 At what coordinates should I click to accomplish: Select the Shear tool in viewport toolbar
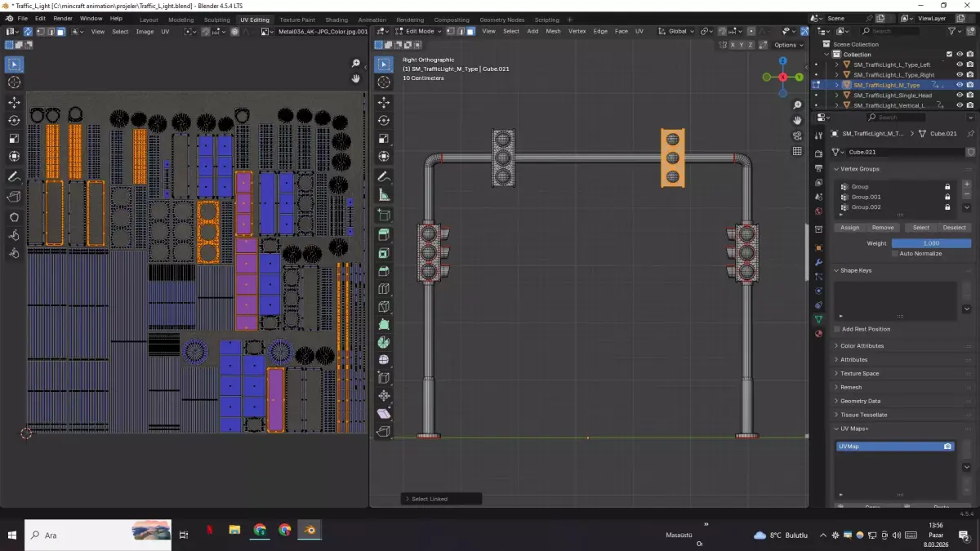(384, 414)
